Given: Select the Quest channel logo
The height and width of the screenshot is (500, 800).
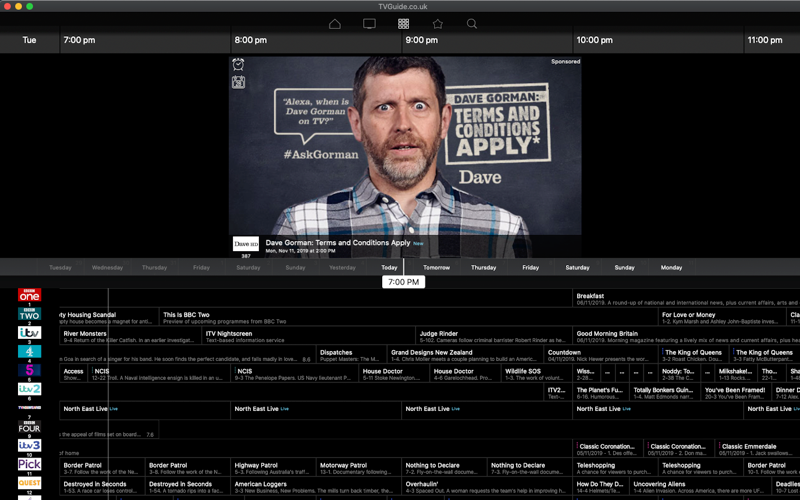Looking at the screenshot, I should (x=30, y=483).
